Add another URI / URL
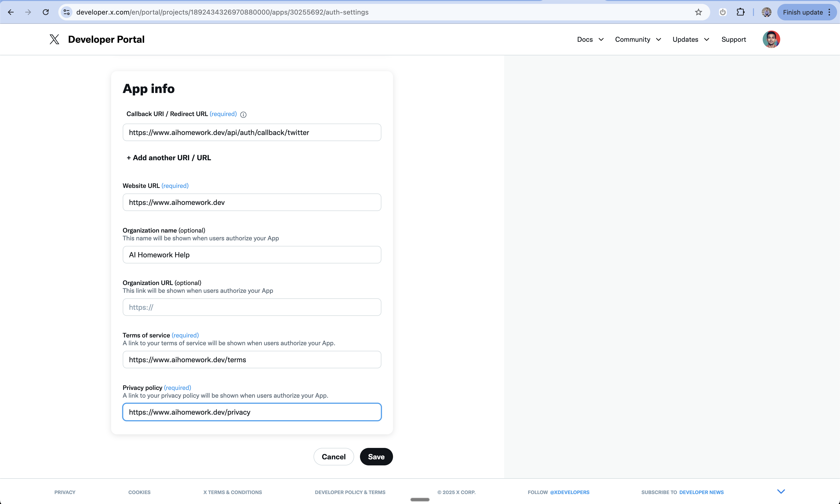840x504 pixels. (x=169, y=158)
